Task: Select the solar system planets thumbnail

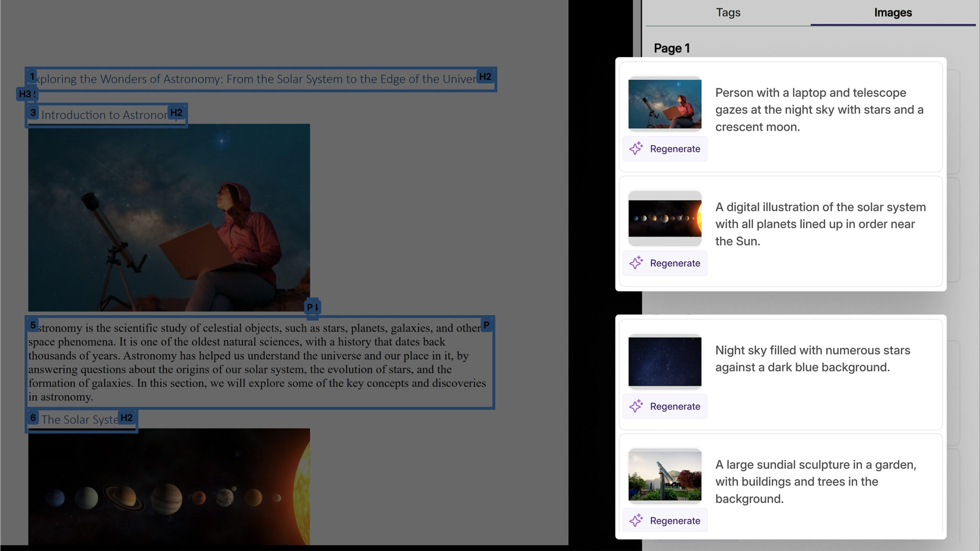Action: 665,218
